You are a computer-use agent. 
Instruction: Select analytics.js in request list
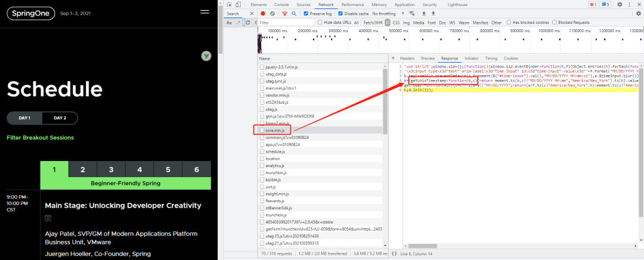(321, 166)
